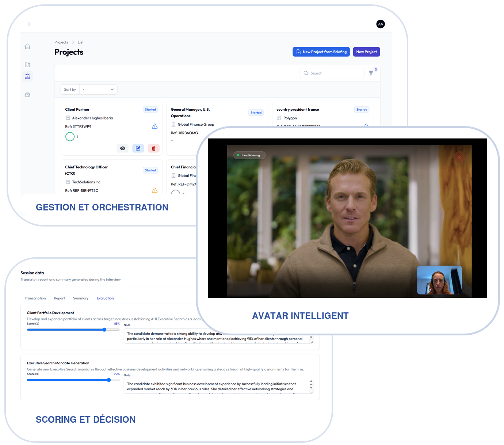The width and height of the screenshot is (504, 445).
Task: Click the Mandate Generation note scrollbar arrows
Action: (x=311, y=384)
